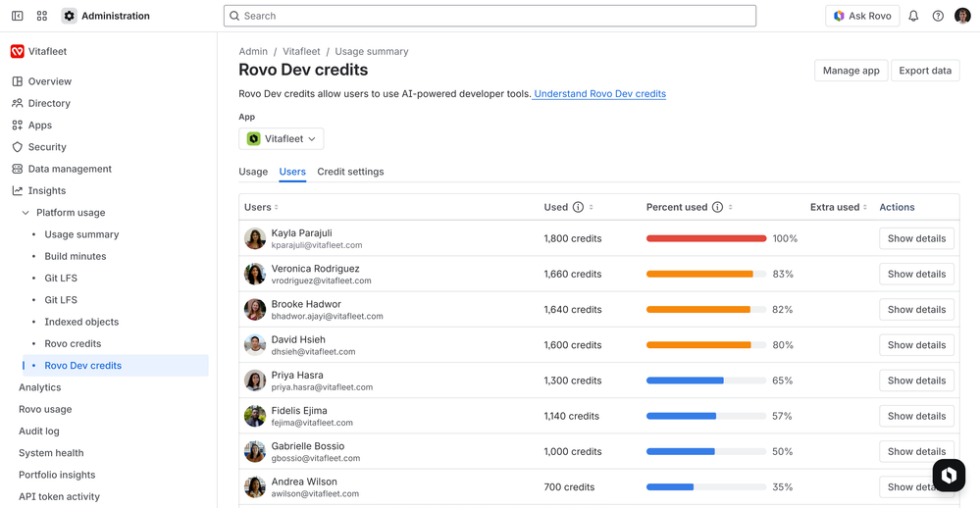The height and width of the screenshot is (508, 980).
Task: Click the 1,600 credits cell
Action: (573, 345)
